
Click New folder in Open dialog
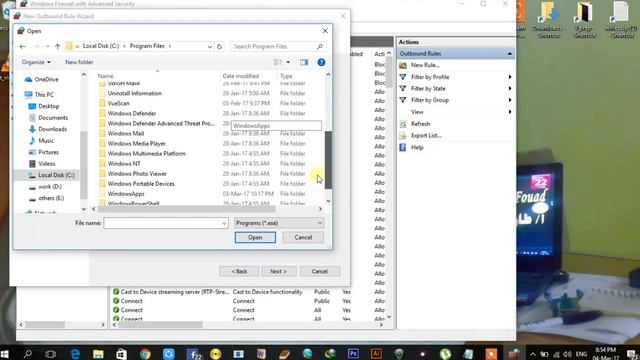(x=79, y=62)
